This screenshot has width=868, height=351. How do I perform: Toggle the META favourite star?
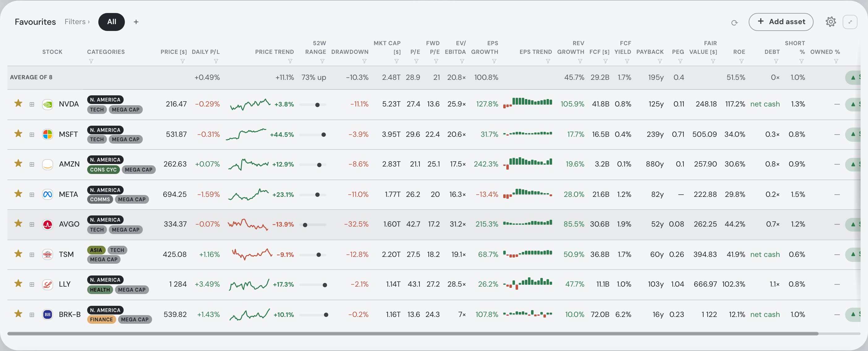18,194
